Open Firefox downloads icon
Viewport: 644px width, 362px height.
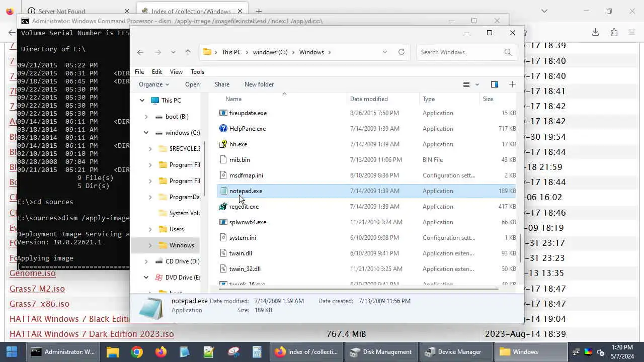[x=595, y=32]
